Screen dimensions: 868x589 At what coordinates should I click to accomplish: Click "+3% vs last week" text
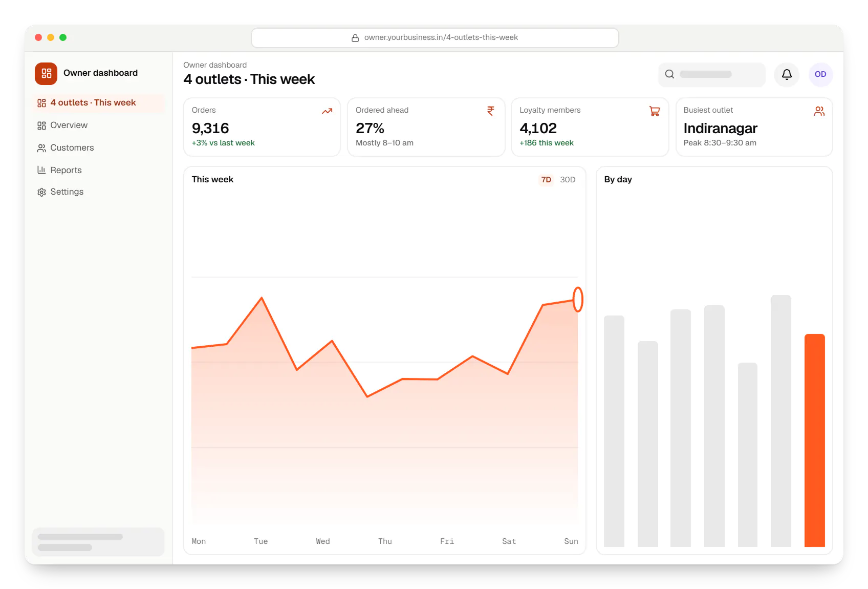pos(223,143)
